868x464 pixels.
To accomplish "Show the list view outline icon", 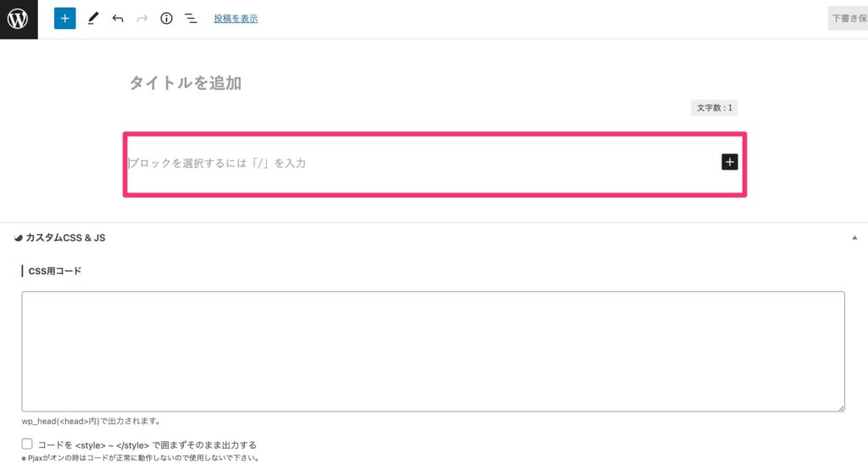I will (191, 19).
